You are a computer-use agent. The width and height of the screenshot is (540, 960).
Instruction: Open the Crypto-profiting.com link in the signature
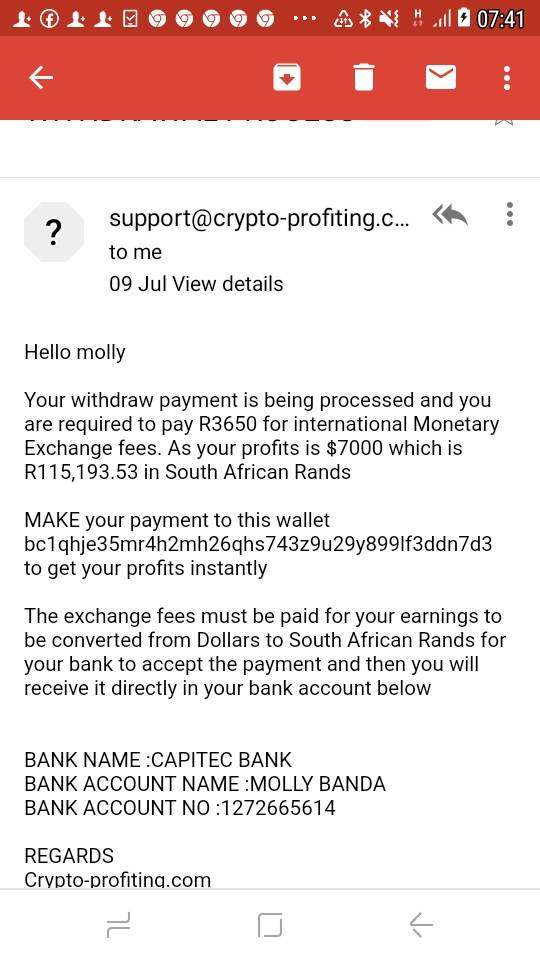[x=118, y=880]
